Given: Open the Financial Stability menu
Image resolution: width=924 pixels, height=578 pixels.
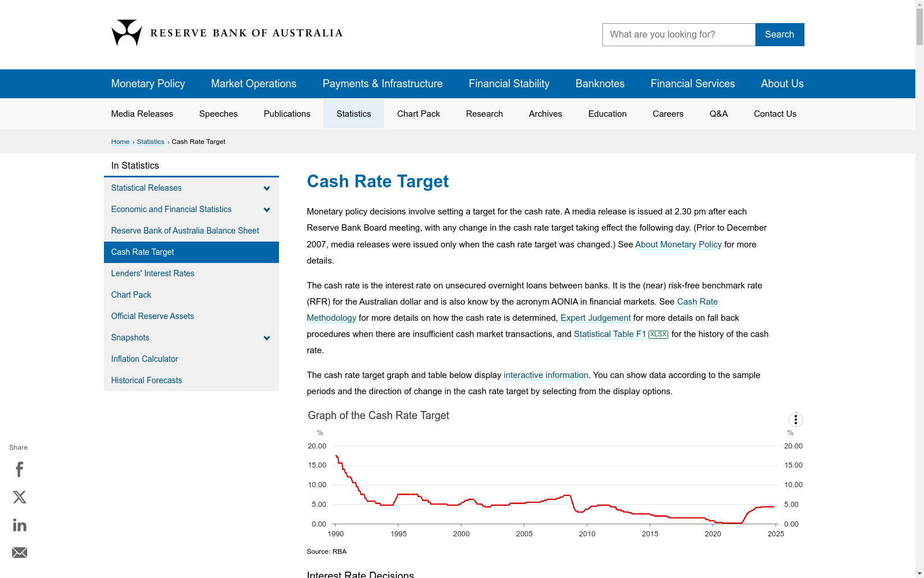Looking at the screenshot, I should coord(509,84).
